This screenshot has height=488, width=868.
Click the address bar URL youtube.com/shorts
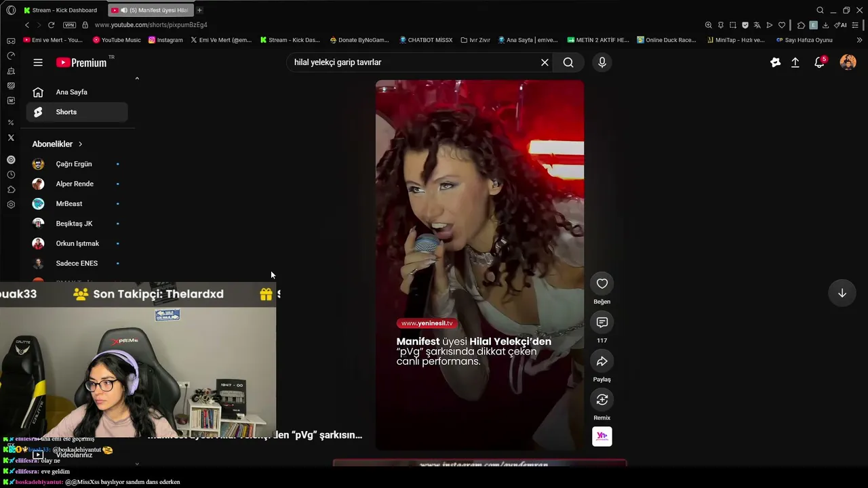click(x=151, y=25)
